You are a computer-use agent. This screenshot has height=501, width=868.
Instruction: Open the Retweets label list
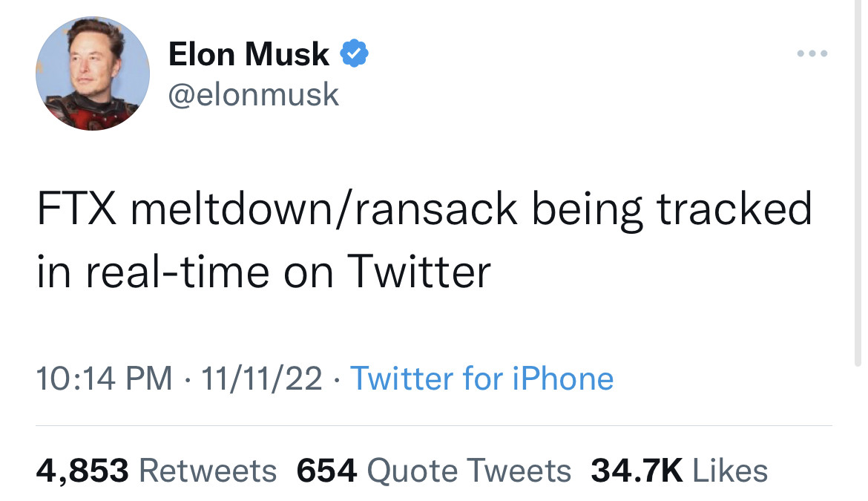pos(208,471)
